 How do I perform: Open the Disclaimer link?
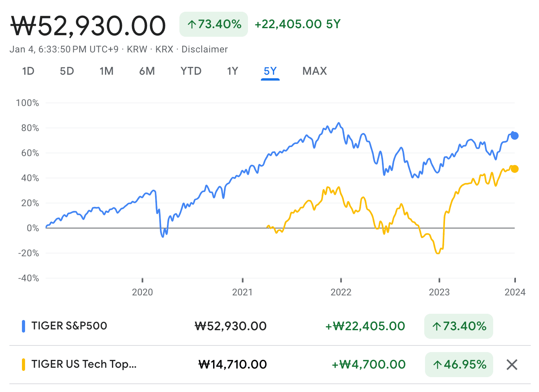[204, 49]
